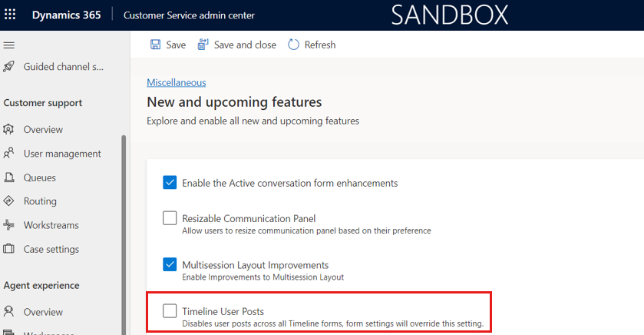Follow the Miscellaneous breadcrumb link
This screenshot has height=335, width=644.
[177, 83]
